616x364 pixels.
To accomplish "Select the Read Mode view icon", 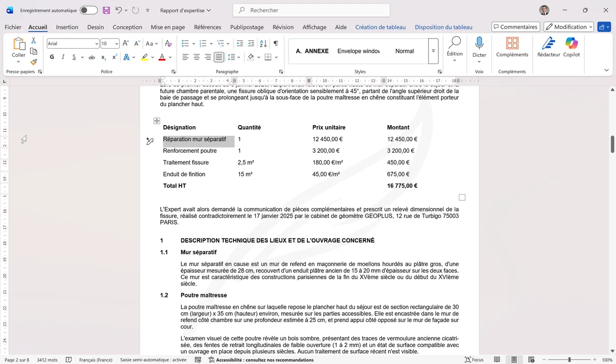I will [x=497, y=359].
